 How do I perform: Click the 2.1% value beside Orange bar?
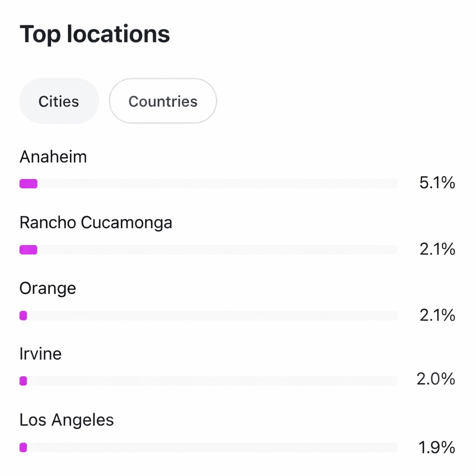[437, 315]
